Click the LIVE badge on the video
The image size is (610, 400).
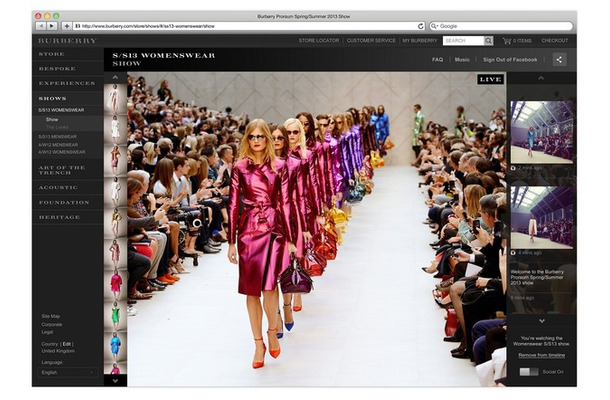(490, 79)
